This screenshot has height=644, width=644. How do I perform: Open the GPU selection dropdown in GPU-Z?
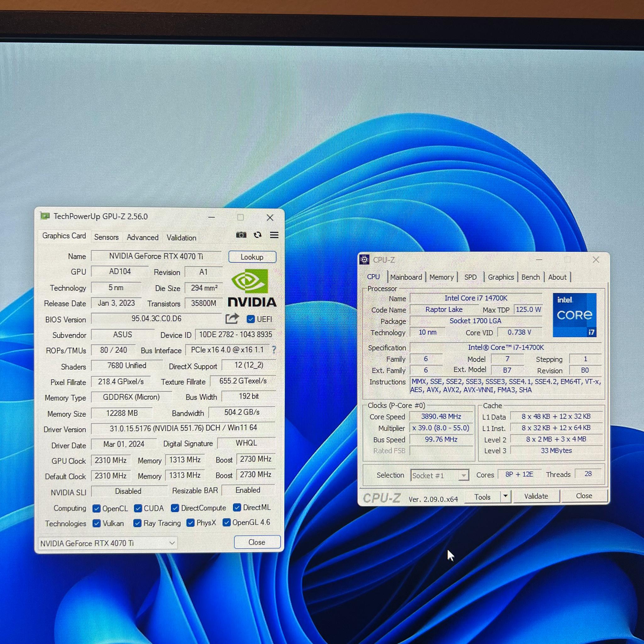click(x=108, y=543)
